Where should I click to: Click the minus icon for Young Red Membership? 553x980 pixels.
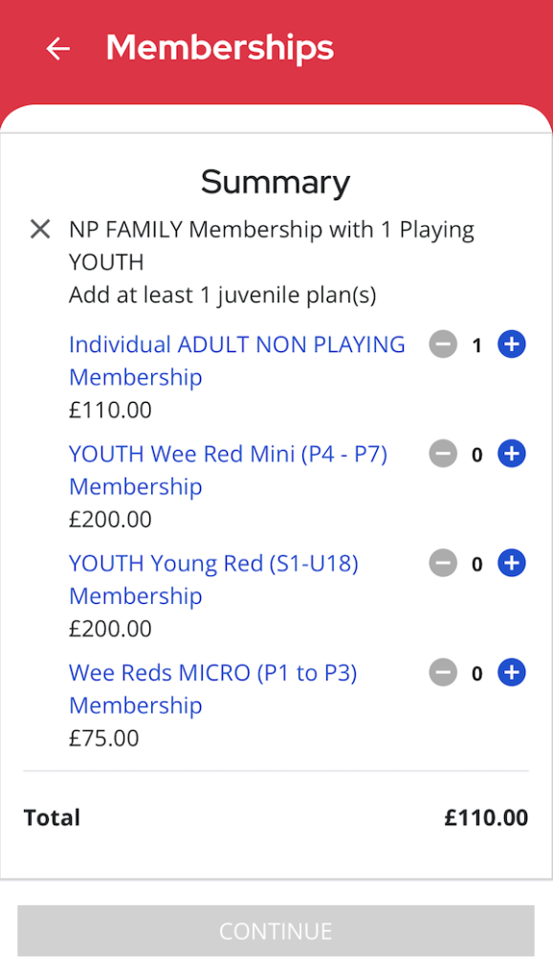(443, 563)
